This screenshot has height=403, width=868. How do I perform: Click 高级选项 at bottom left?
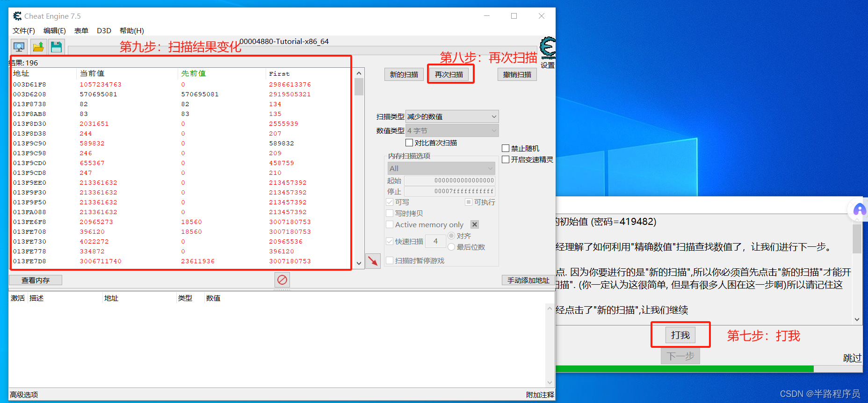tap(24, 395)
